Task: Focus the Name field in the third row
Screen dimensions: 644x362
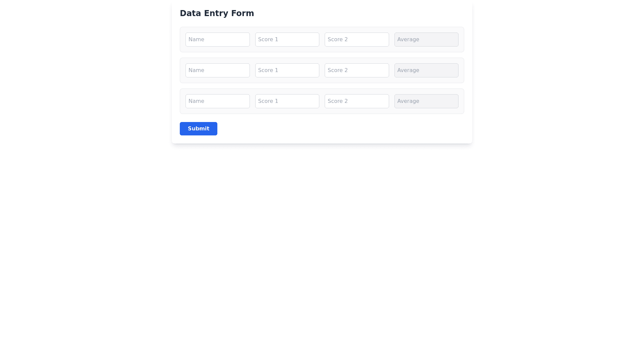Action: (217, 101)
